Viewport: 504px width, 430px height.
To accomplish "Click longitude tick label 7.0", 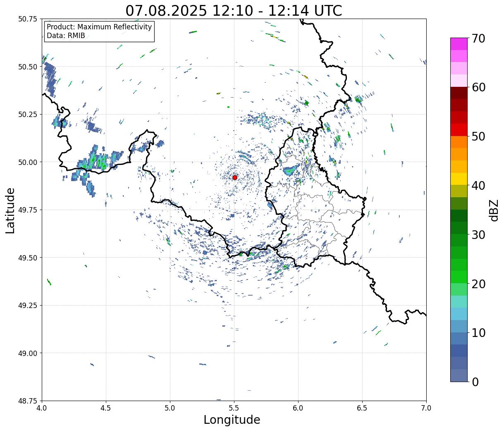I will pos(426,408).
